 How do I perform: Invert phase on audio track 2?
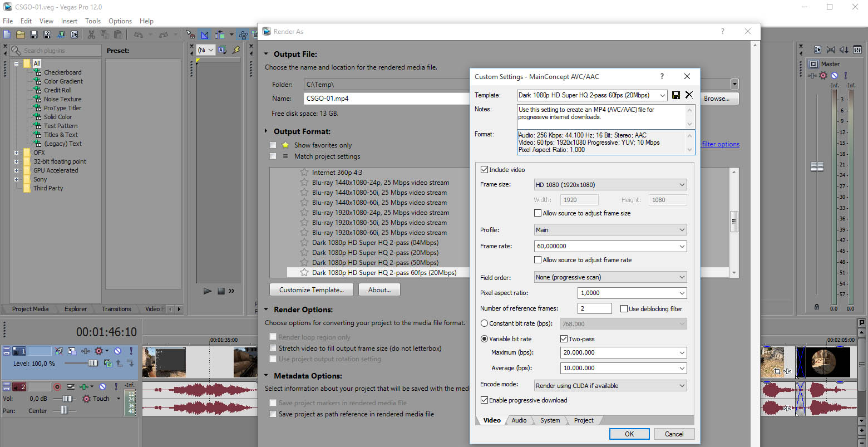click(x=71, y=387)
